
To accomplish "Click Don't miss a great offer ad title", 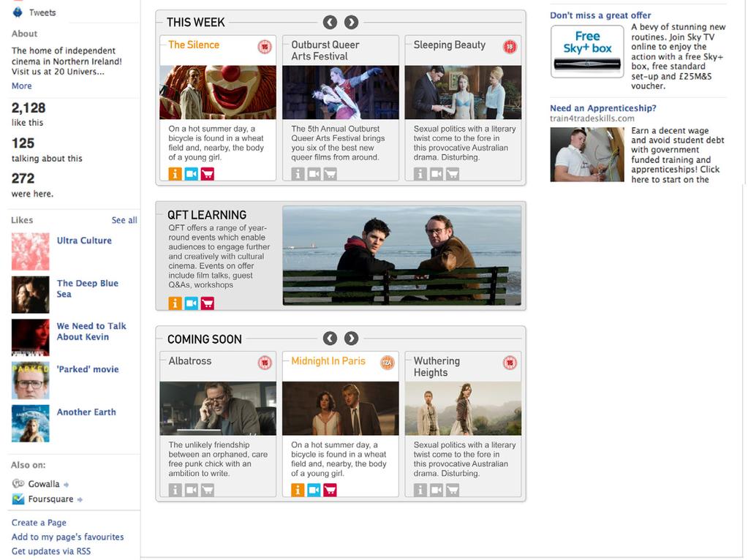I will tap(600, 15).
